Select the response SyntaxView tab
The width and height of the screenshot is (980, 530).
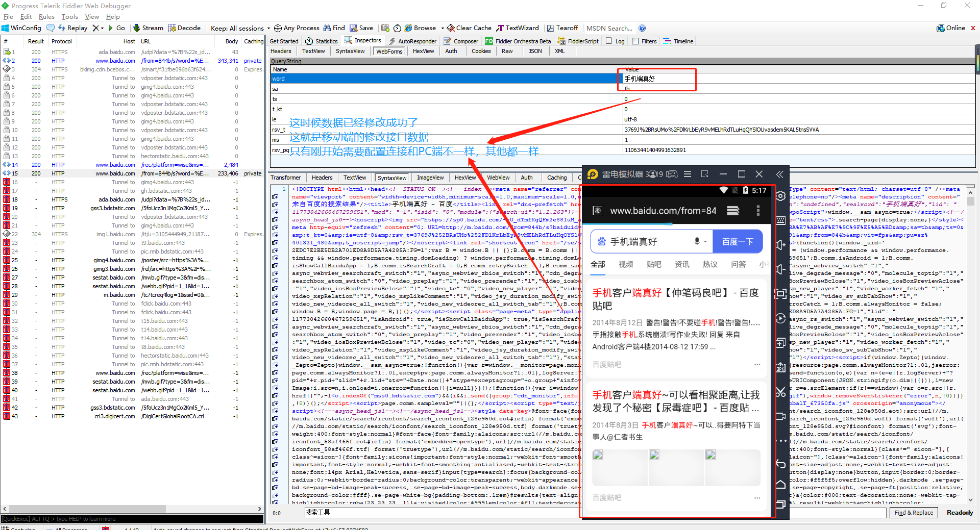pos(392,178)
